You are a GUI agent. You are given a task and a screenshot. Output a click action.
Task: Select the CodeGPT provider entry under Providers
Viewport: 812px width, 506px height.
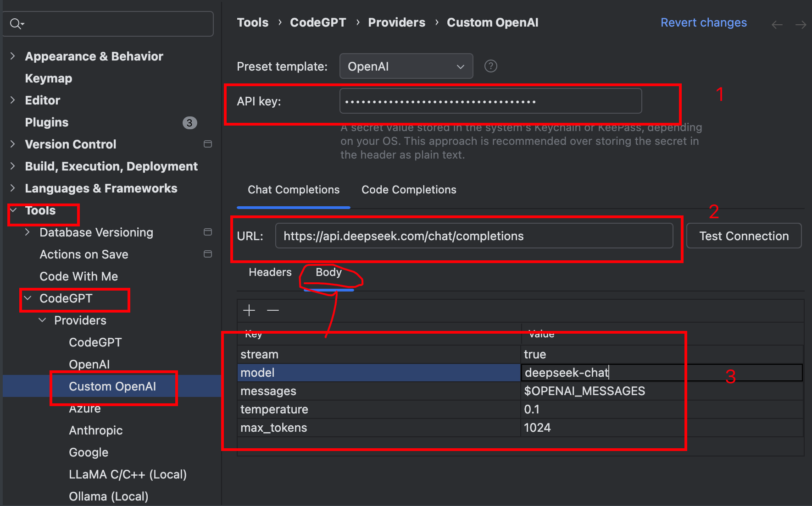click(x=95, y=342)
